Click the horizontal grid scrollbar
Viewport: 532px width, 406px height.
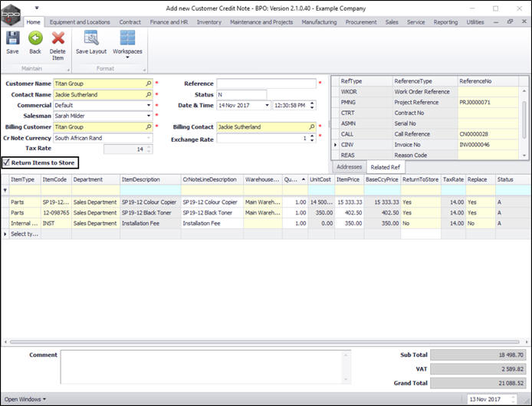[264, 342]
